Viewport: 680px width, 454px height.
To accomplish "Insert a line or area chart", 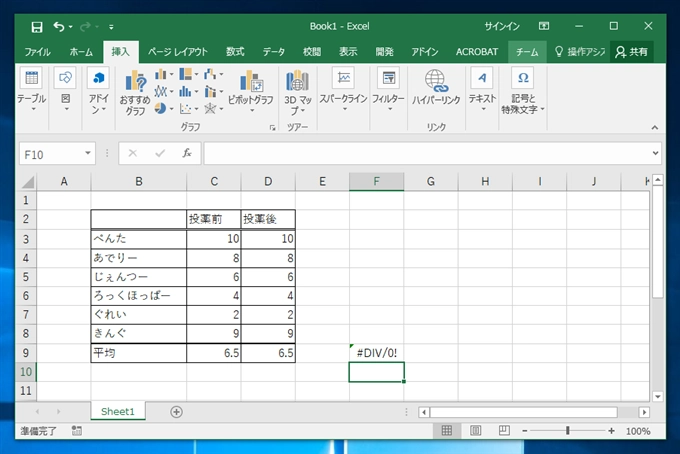I will point(163,91).
